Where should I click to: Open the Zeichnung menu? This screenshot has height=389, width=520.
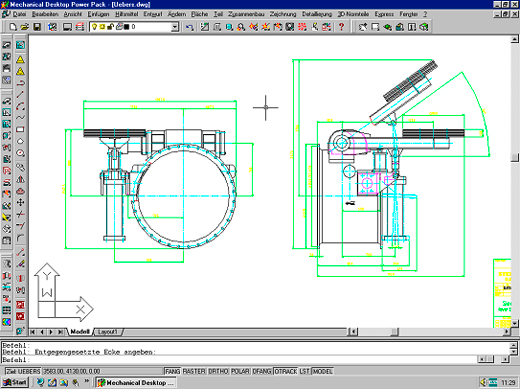tap(283, 14)
